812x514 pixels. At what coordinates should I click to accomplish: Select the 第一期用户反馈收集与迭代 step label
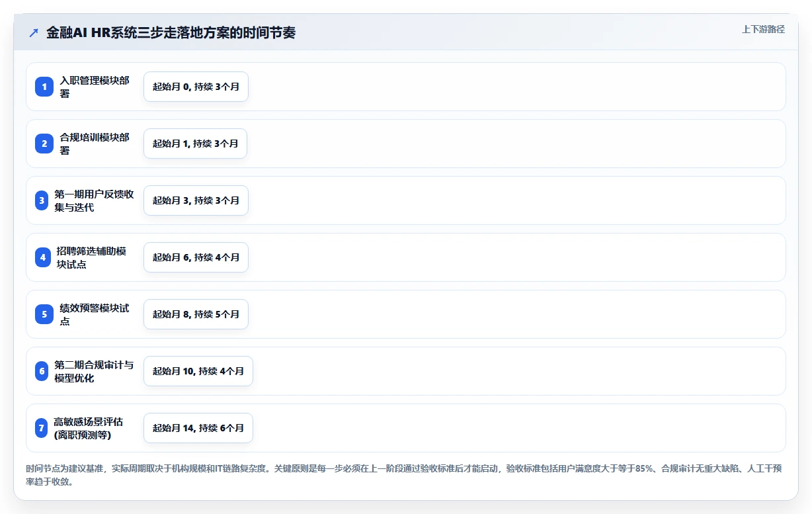coord(95,200)
